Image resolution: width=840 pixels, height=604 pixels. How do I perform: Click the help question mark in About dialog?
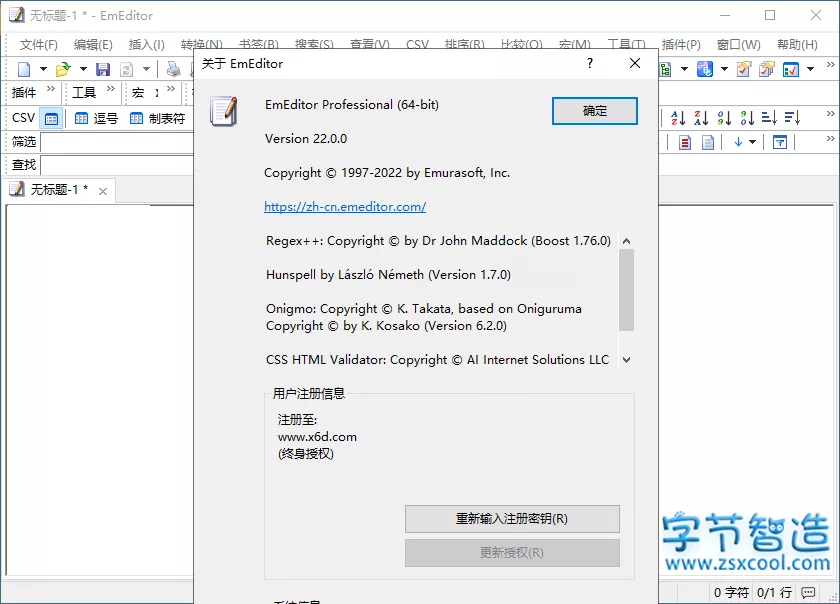tap(590, 63)
